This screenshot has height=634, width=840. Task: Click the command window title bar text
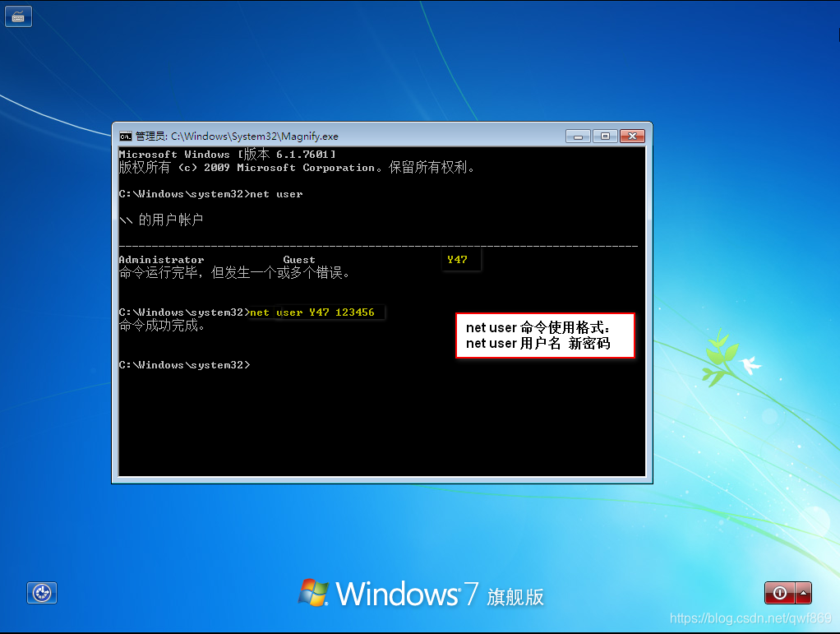click(x=237, y=137)
